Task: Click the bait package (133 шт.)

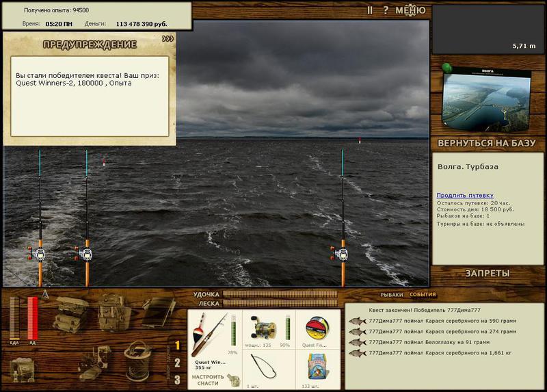Action: pos(317,367)
